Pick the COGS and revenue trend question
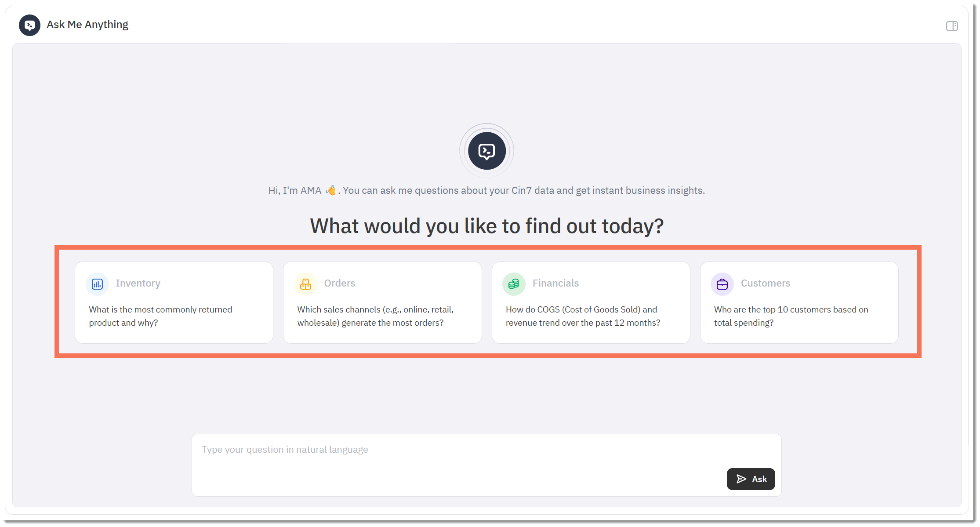Viewport: 980px width, 527px height. tap(583, 316)
